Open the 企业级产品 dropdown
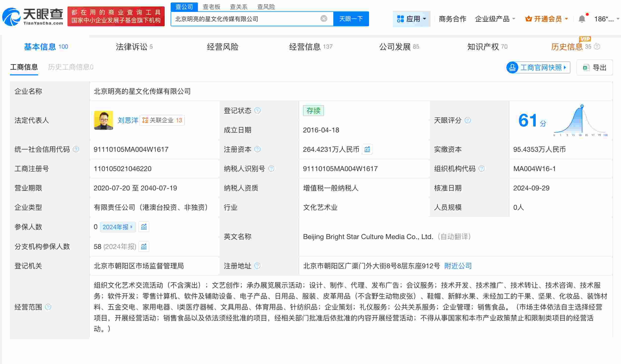 (495, 19)
